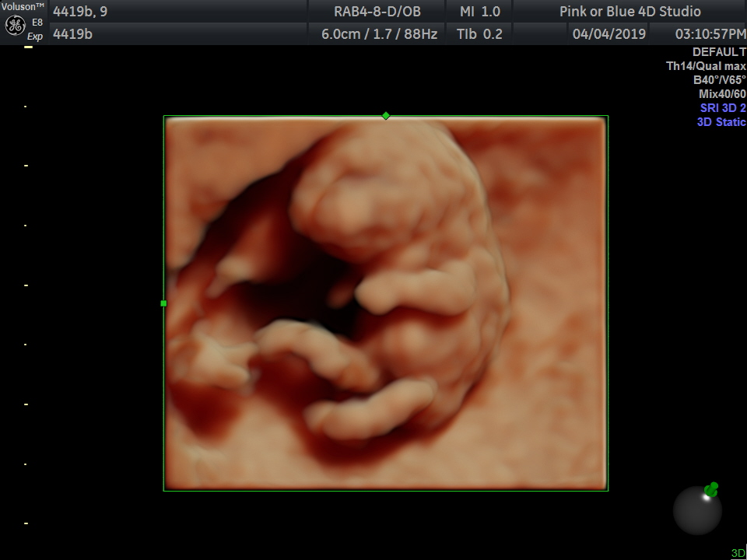
Task: Click the '4419b' text in second header row
Action: 72,33
